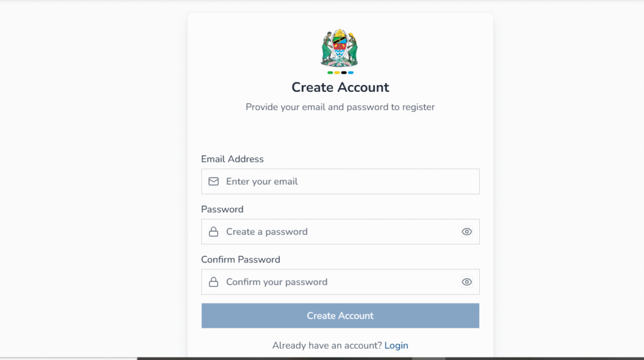644x360 pixels.
Task: Click the lock icon beside Create a password
Action: 214,232
